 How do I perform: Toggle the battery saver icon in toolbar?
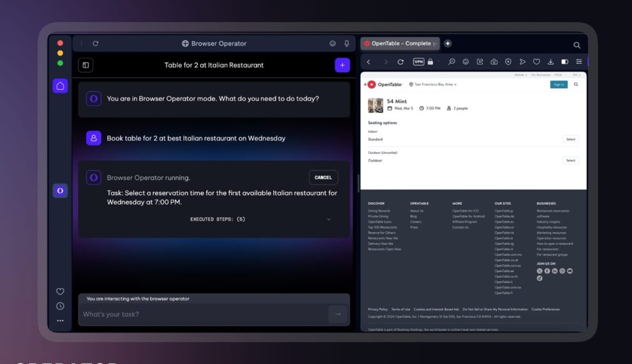click(565, 62)
